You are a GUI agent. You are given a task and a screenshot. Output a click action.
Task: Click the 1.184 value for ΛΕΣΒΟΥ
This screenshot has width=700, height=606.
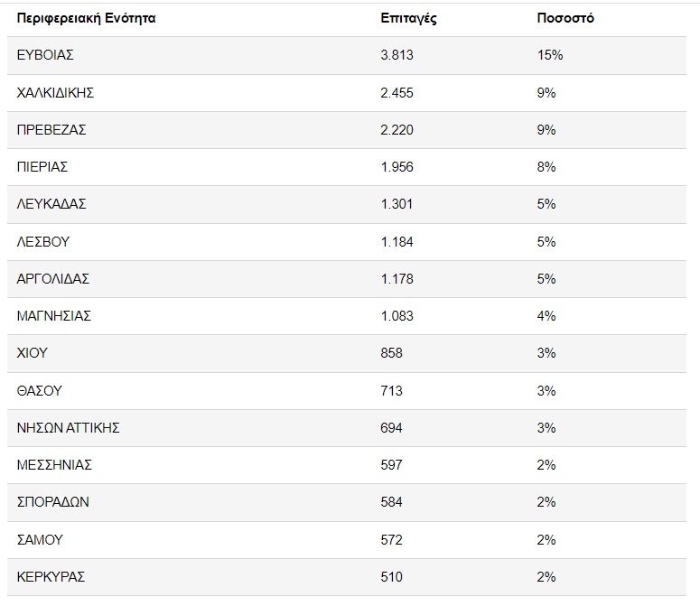(397, 241)
